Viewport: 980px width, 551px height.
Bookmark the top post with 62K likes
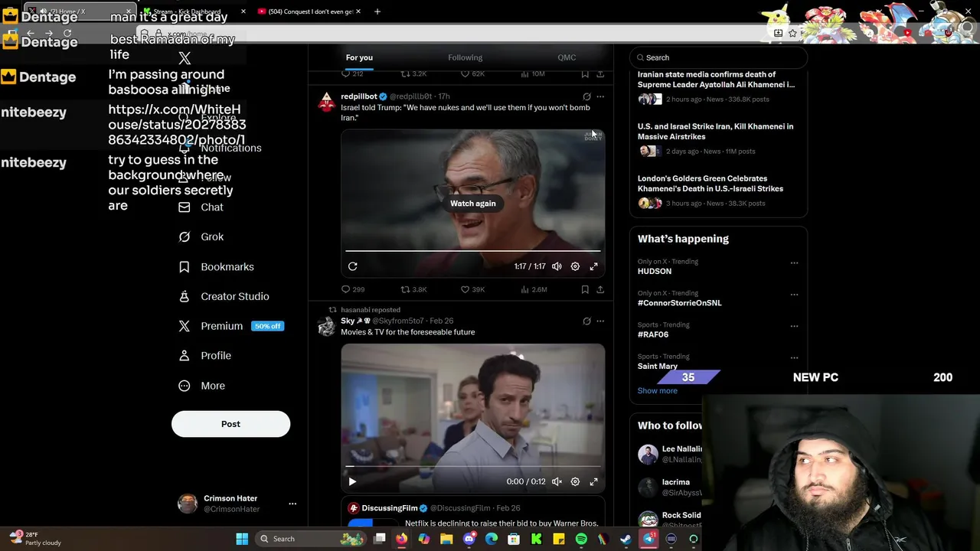point(585,74)
